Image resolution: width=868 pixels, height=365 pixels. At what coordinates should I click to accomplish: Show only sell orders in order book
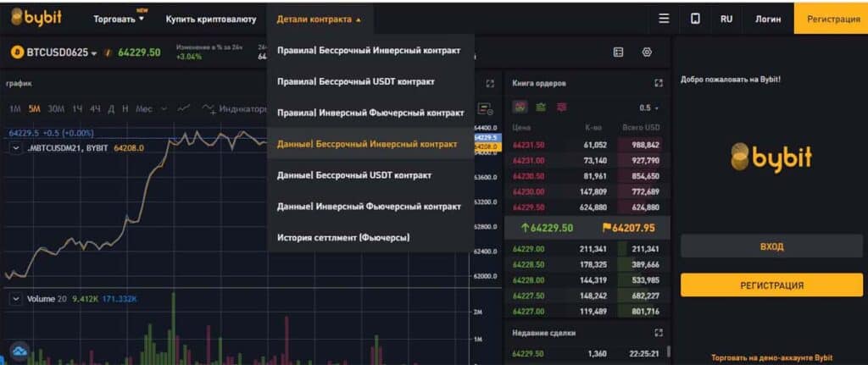561,108
